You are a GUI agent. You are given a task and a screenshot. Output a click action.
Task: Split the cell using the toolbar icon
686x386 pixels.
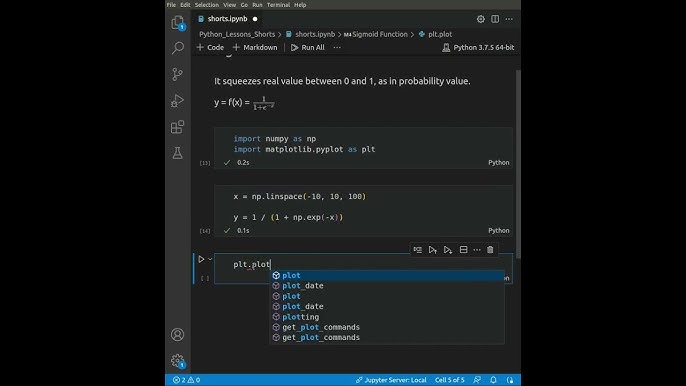pos(463,250)
